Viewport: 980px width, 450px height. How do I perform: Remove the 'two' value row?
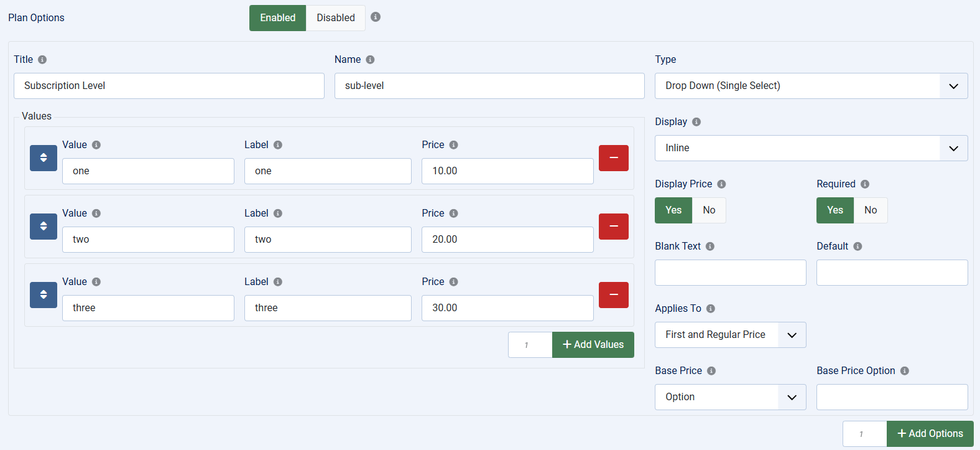(x=613, y=227)
